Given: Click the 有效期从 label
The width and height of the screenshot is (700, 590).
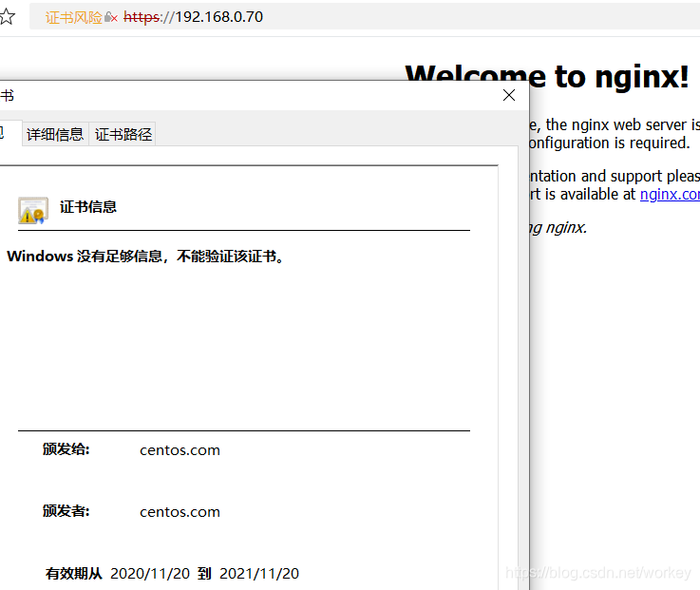Looking at the screenshot, I should [74, 574].
